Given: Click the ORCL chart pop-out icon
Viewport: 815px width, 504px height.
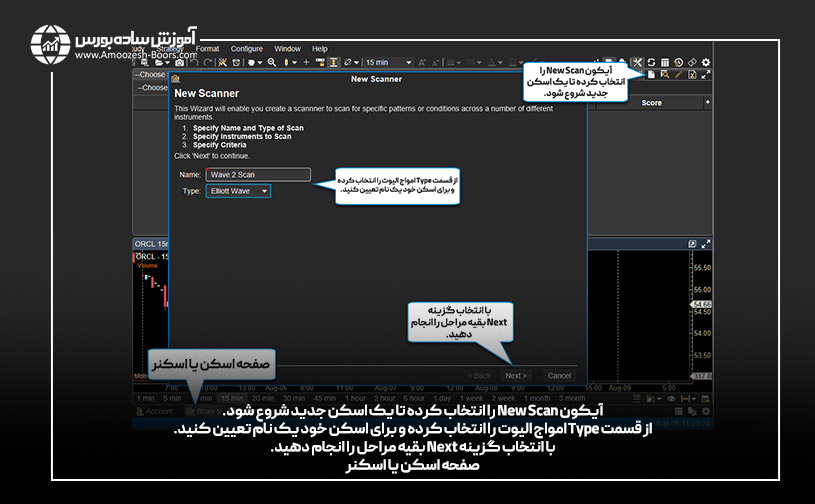Looking at the screenshot, I should tap(692, 244).
